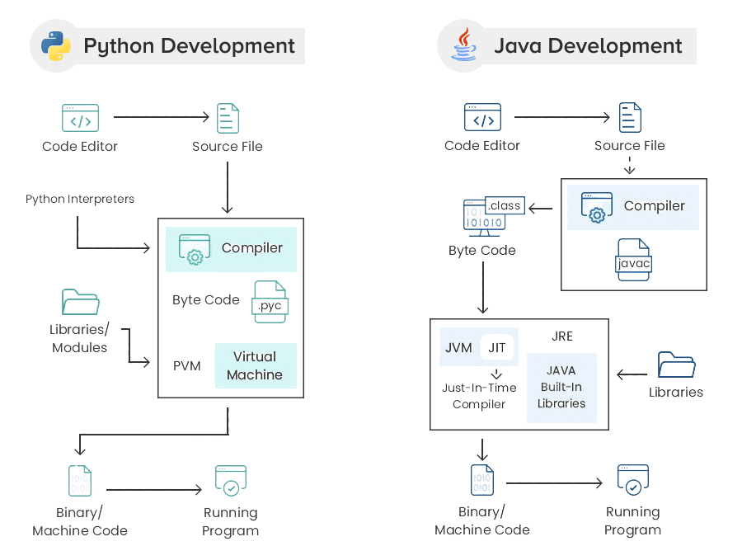Click the Python Compiler gear window icon
The image size is (742, 560).
pyautogui.click(x=195, y=249)
